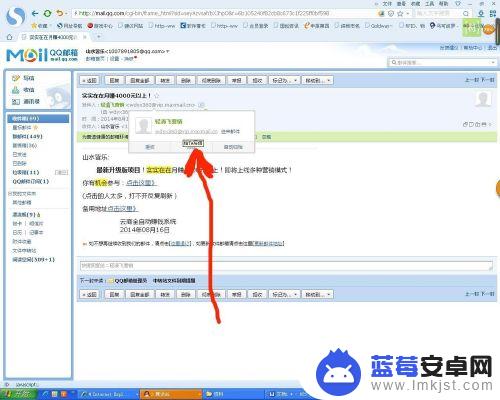Open the 收件箱 inbox folder
Image resolution: width=500 pixels, height=400 pixels.
[38, 118]
